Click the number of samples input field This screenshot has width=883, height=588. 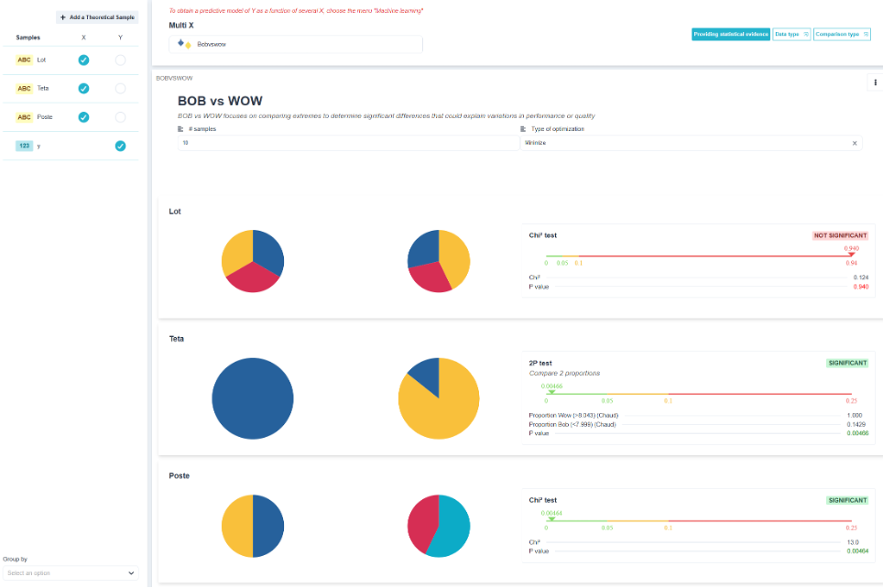click(x=349, y=143)
